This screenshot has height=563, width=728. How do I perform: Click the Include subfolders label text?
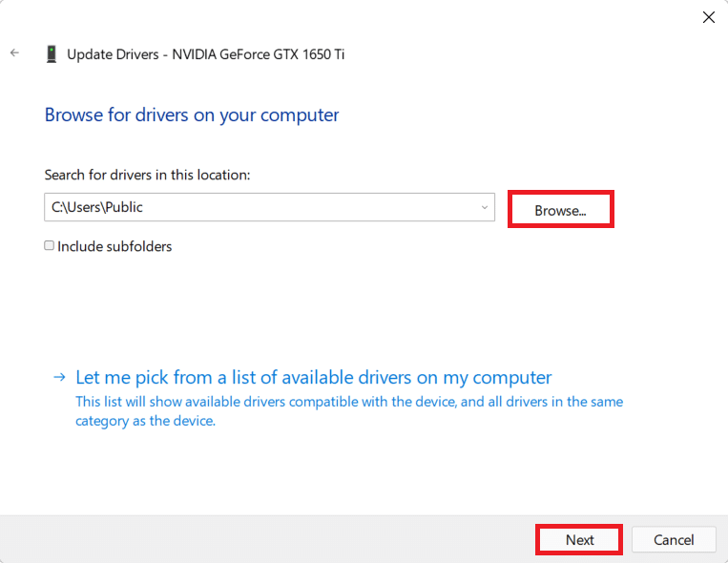[114, 246]
